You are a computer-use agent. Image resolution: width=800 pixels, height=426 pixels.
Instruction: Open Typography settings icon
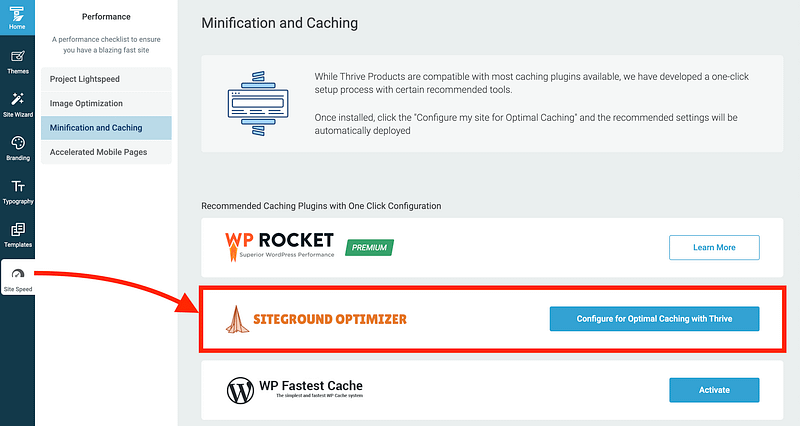pos(17,189)
